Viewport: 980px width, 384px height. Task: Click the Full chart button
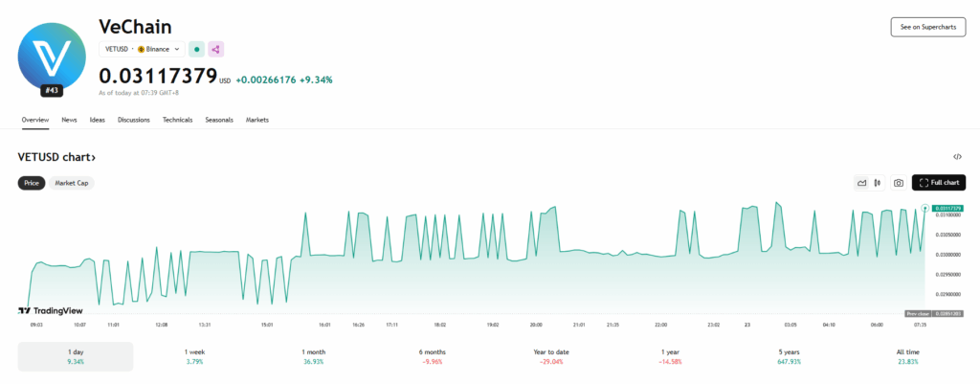pyautogui.click(x=939, y=183)
